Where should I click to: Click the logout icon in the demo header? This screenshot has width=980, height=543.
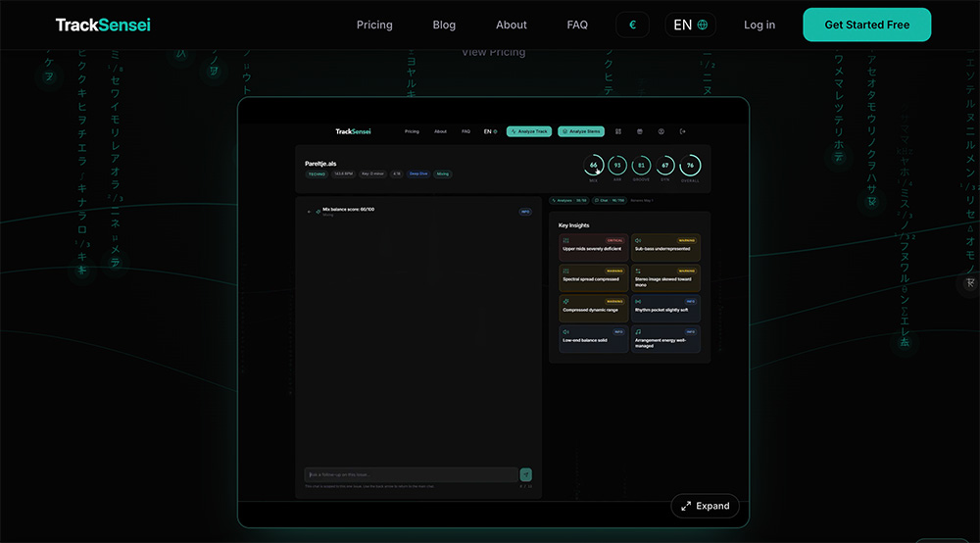(x=682, y=131)
